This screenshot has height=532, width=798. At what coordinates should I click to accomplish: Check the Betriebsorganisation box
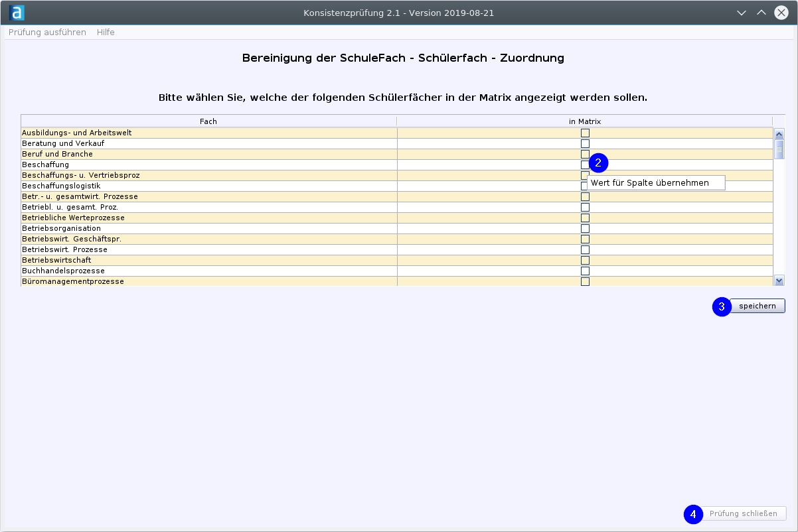pos(585,228)
